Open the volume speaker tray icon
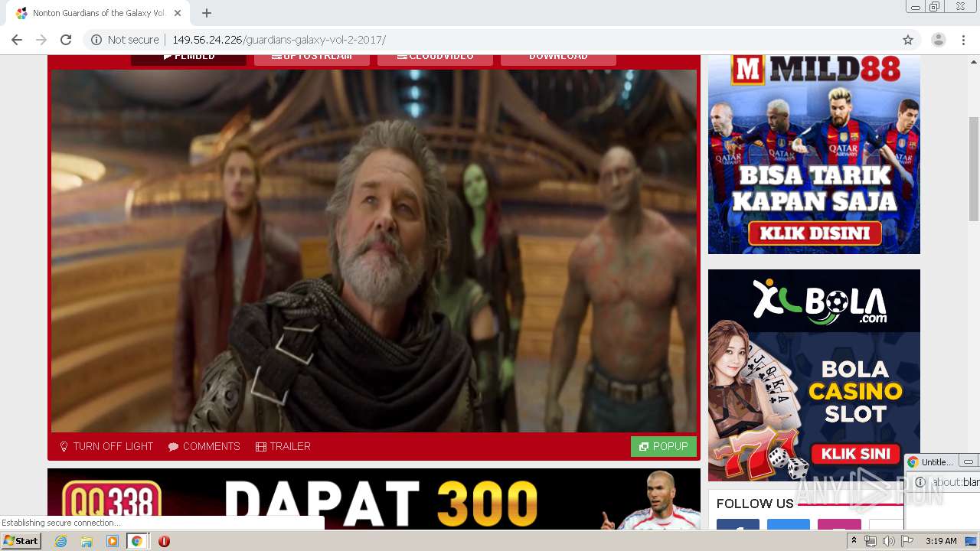This screenshot has width=980, height=551. coord(888,541)
